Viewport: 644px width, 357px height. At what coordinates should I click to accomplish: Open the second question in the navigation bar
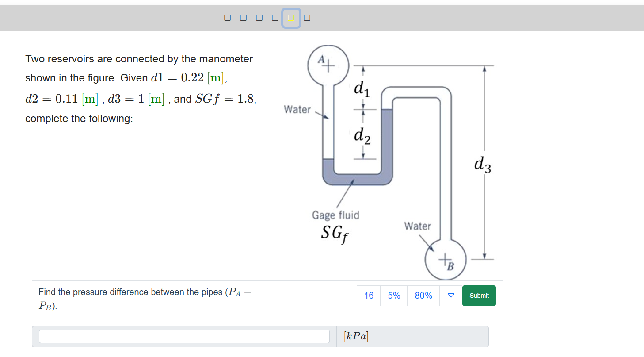pyautogui.click(x=243, y=17)
